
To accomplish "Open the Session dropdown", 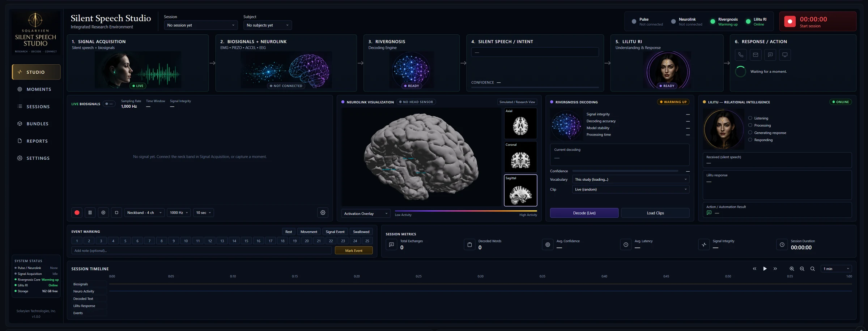I will pyautogui.click(x=201, y=25).
